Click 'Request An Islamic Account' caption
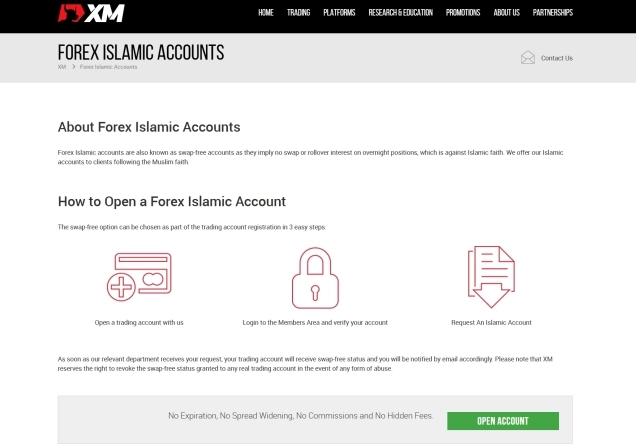This screenshot has height=446, width=636. (x=491, y=323)
